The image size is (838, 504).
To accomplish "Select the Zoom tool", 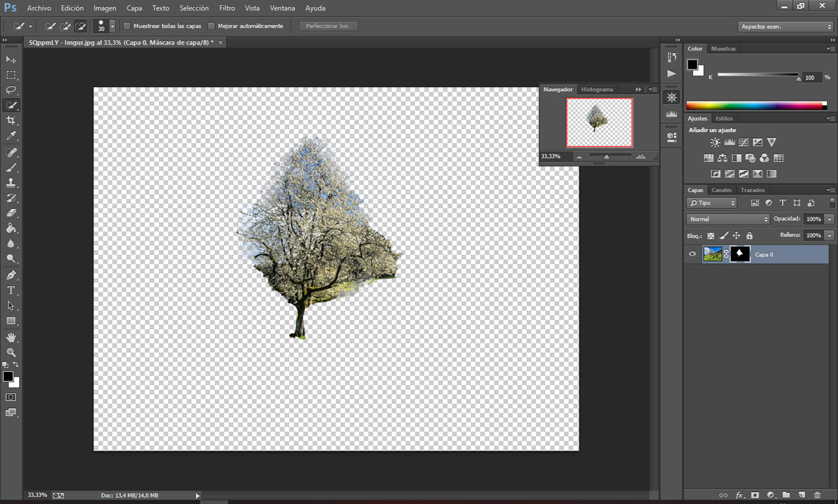I will coord(11,352).
